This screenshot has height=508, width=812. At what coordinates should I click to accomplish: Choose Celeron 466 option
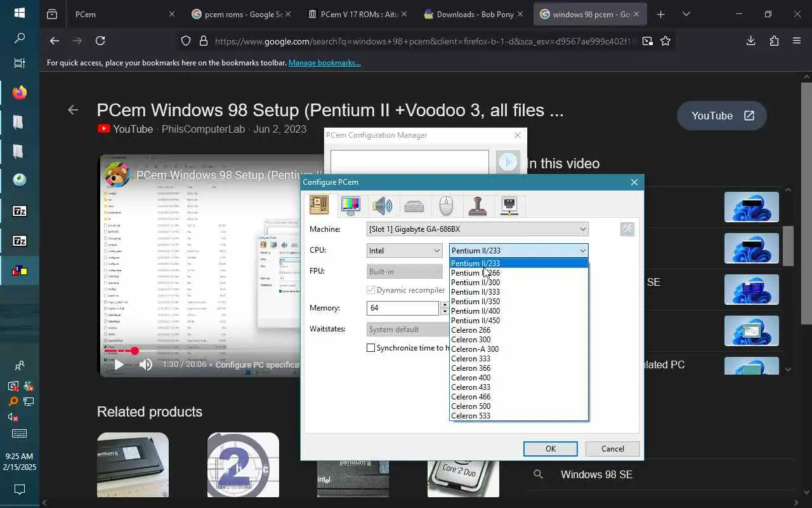coord(519,397)
